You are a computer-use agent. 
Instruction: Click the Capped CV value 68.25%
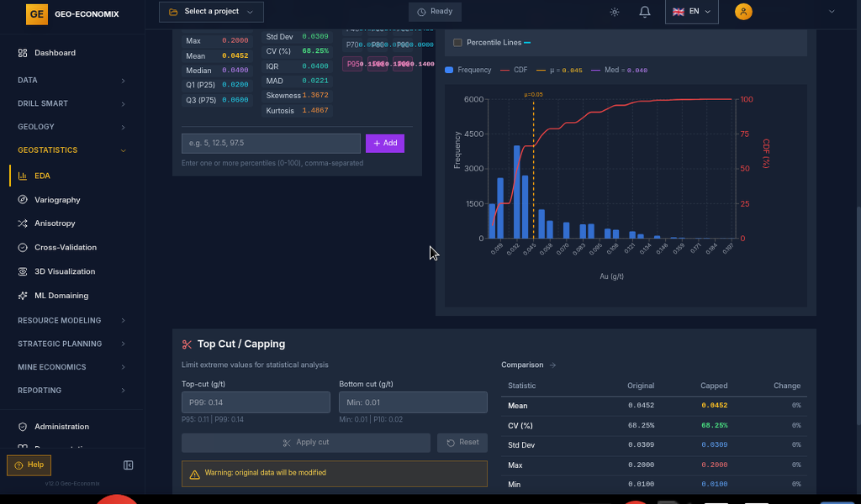click(x=714, y=426)
